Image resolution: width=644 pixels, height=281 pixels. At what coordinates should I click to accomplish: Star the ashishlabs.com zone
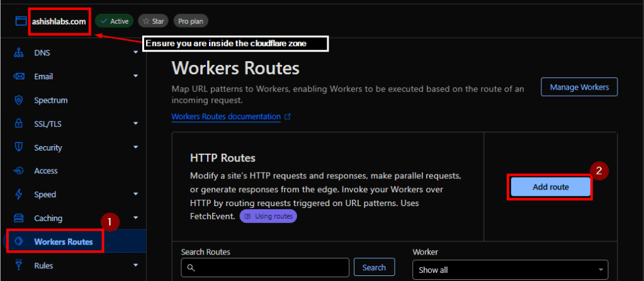tap(152, 21)
